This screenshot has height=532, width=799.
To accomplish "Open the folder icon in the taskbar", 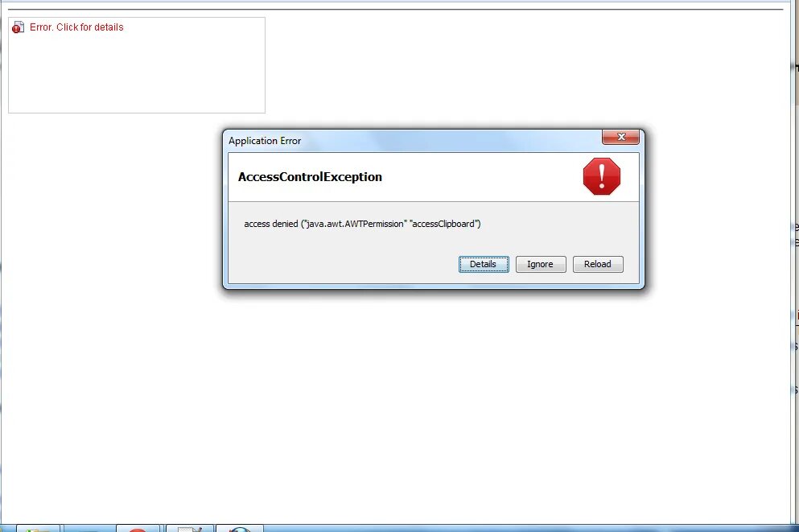I will pyautogui.click(x=38, y=529).
